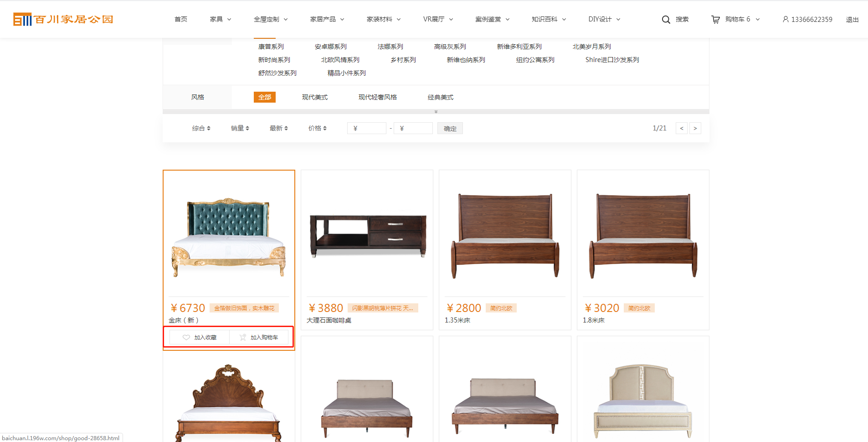Expand the 全屋定制 dropdown menu
The width and height of the screenshot is (868, 442).
coord(271,19)
